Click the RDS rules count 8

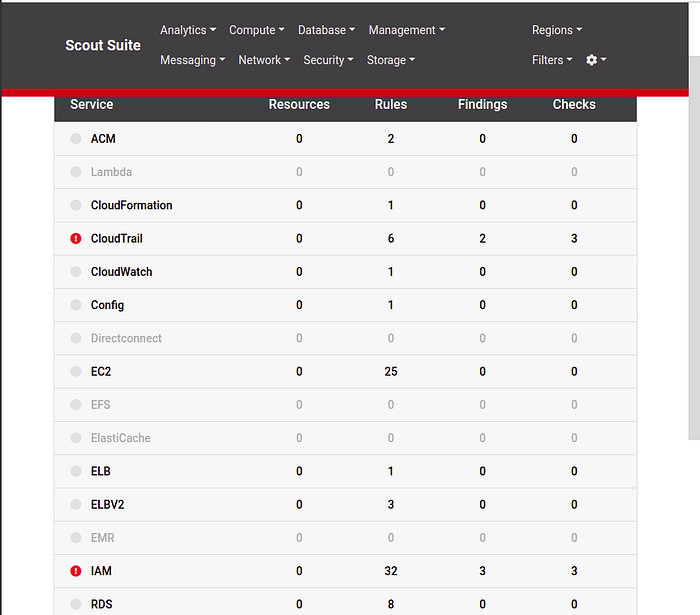[391, 604]
